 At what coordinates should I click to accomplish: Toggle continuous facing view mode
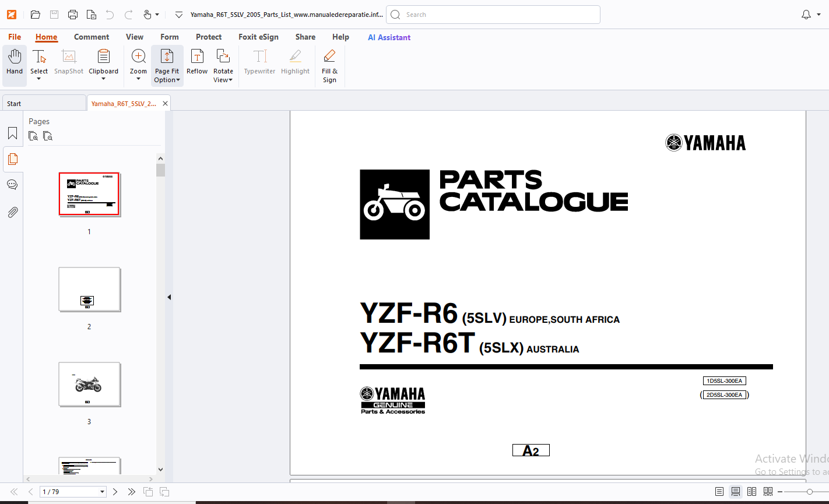point(768,492)
